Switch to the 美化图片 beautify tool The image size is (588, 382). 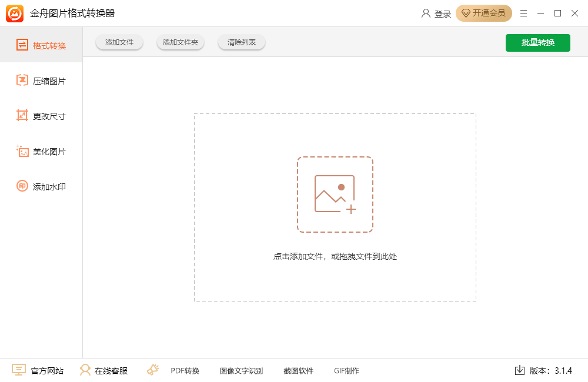41,151
